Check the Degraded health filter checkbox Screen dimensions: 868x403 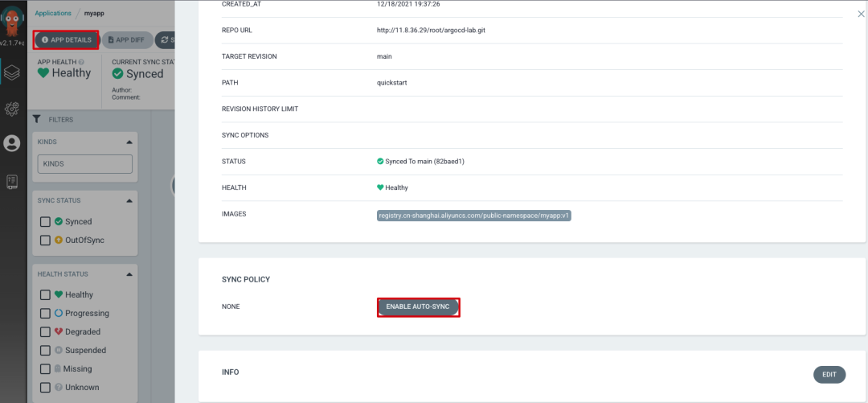click(46, 331)
